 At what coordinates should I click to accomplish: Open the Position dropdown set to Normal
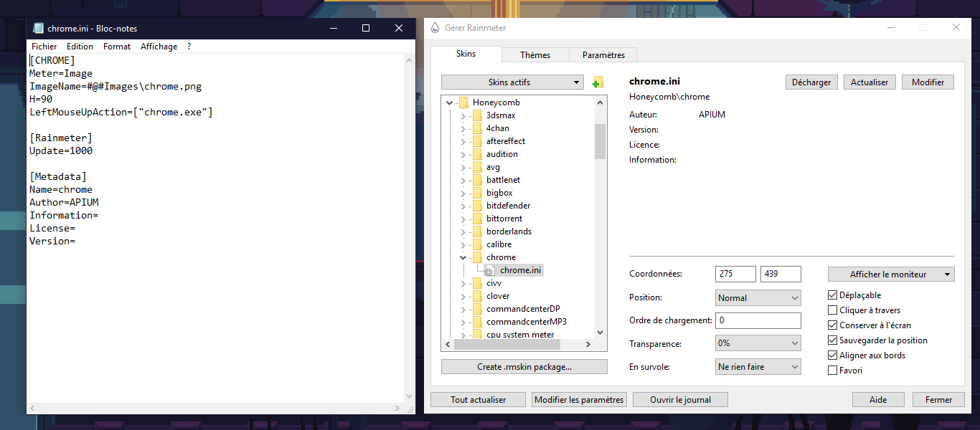758,298
